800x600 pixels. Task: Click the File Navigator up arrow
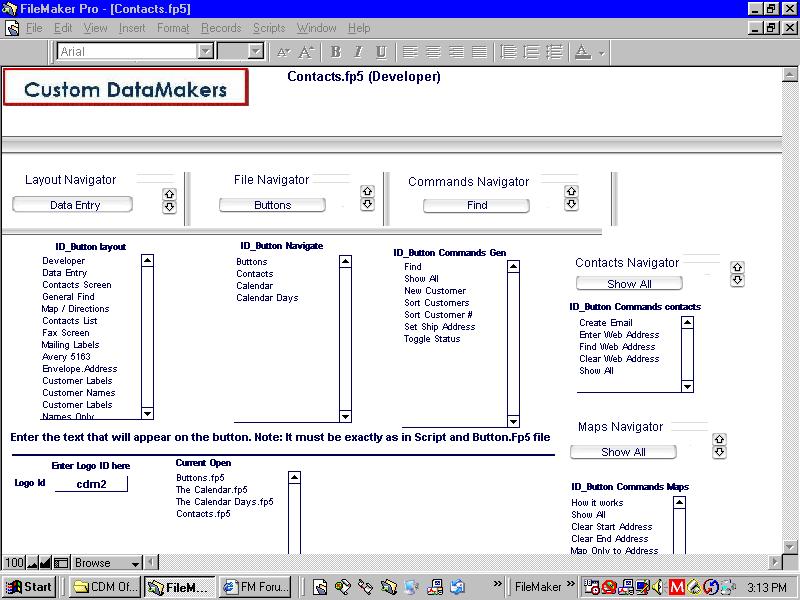pyautogui.click(x=367, y=191)
